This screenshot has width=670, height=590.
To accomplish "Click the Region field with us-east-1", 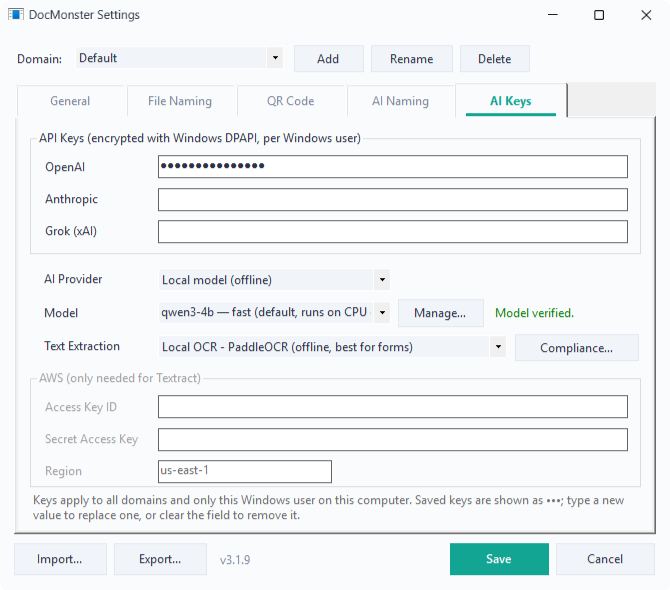I will [245, 471].
